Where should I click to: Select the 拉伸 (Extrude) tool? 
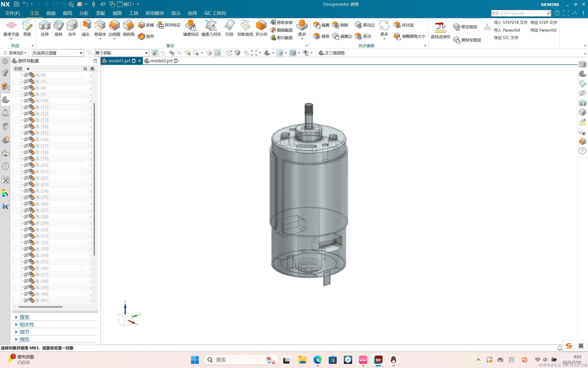[x=45, y=28]
